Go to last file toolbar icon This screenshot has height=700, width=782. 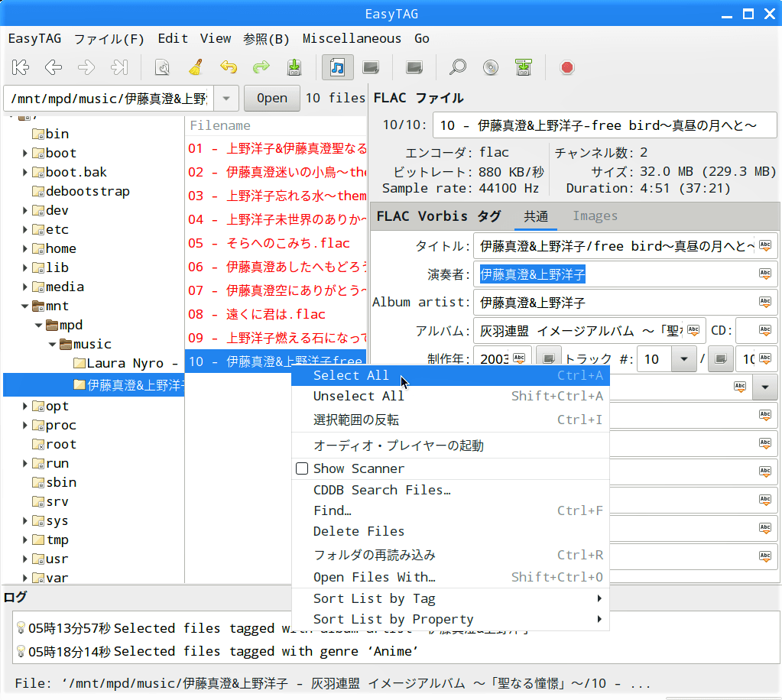pyautogui.click(x=119, y=67)
